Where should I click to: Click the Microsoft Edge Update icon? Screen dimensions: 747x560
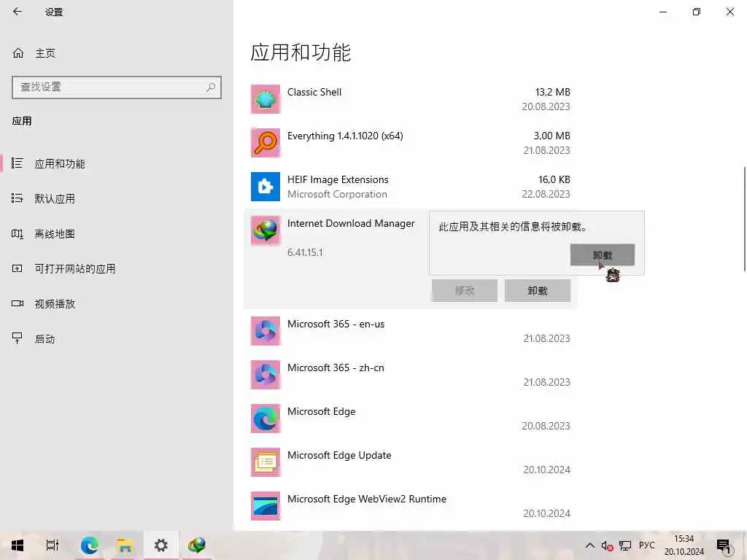point(266,462)
